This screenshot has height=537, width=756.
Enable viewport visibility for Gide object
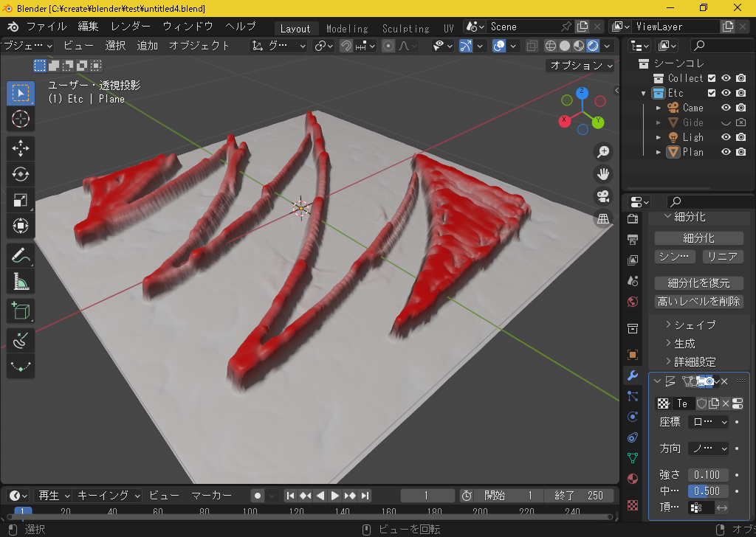pyautogui.click(x=726, y=122)
